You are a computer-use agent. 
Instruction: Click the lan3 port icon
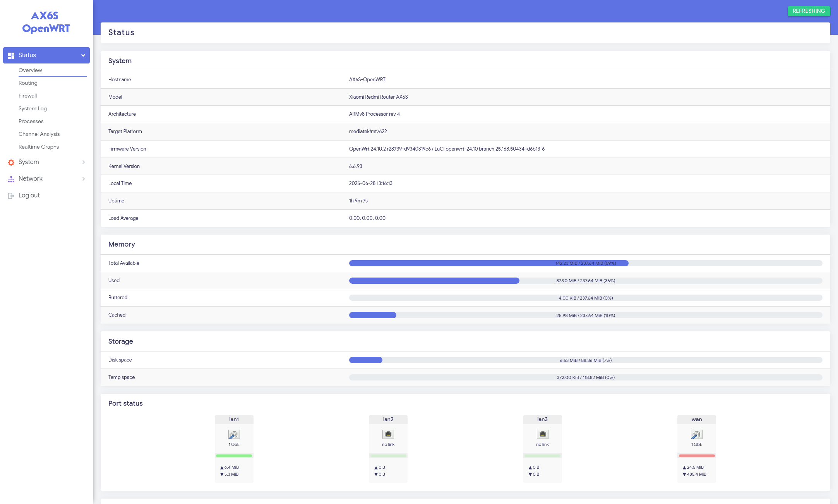542,434
